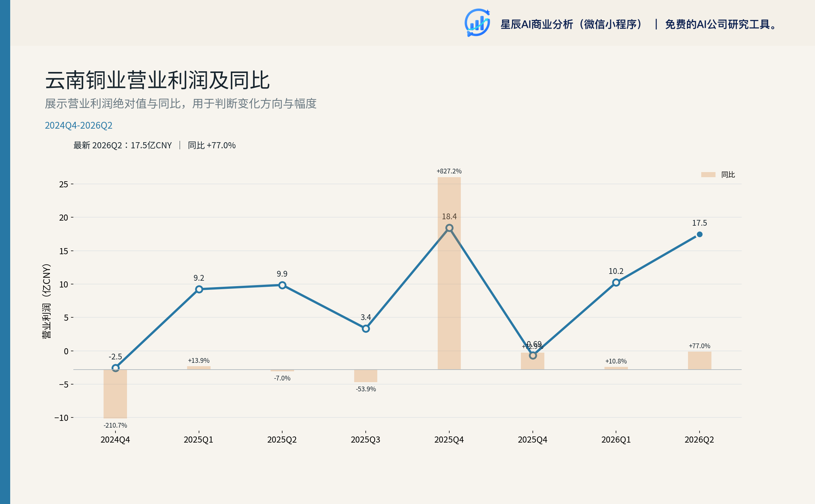Click subtitle 展示营业利润绝对值与同比
The image size is (815, 504).
pyautogui.click(x=113, y=104)
